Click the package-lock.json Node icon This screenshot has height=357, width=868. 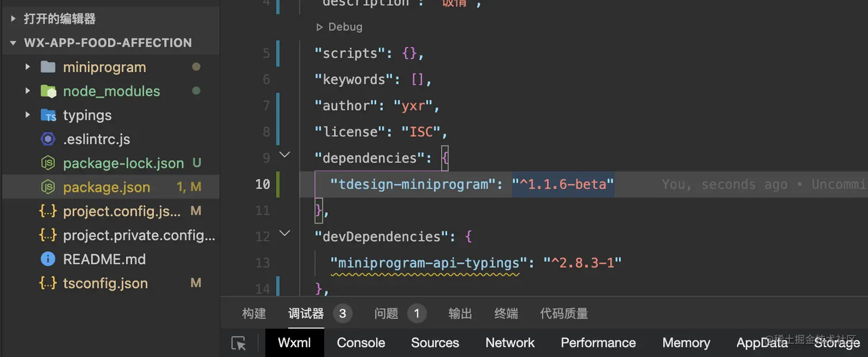pos(48,163)
